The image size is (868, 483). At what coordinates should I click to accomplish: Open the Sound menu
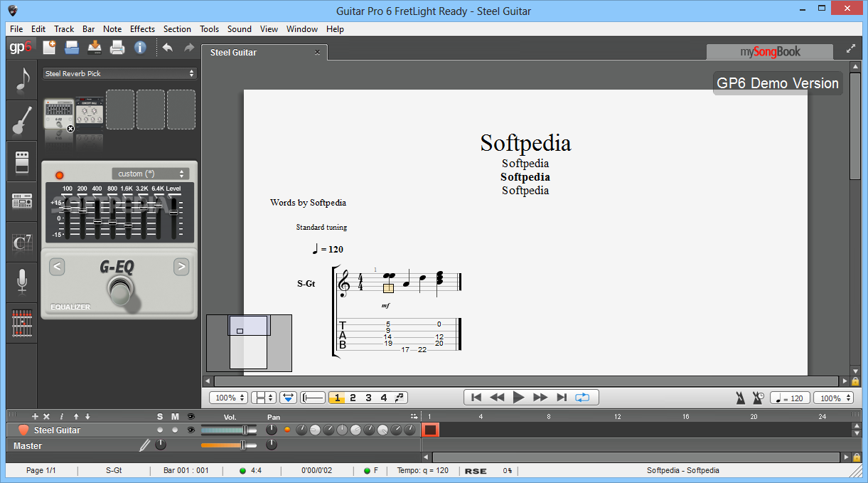(x=240, y=29)
